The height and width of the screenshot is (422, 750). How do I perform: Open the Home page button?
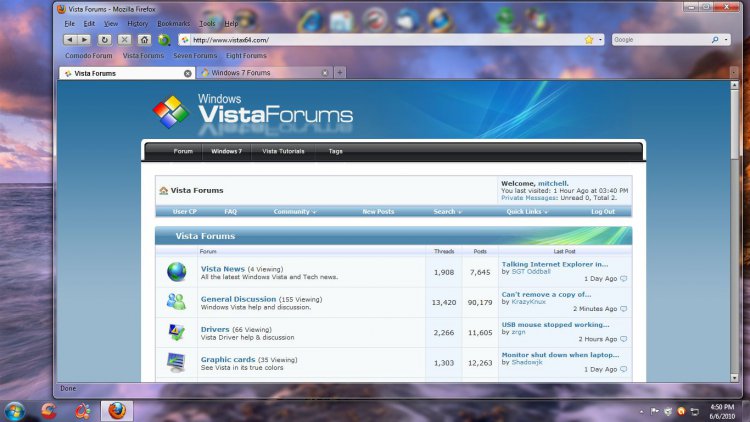tap(144, 40)
